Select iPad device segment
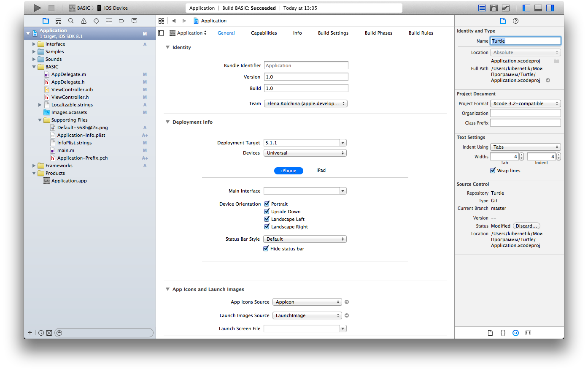 tap(321, 170)
